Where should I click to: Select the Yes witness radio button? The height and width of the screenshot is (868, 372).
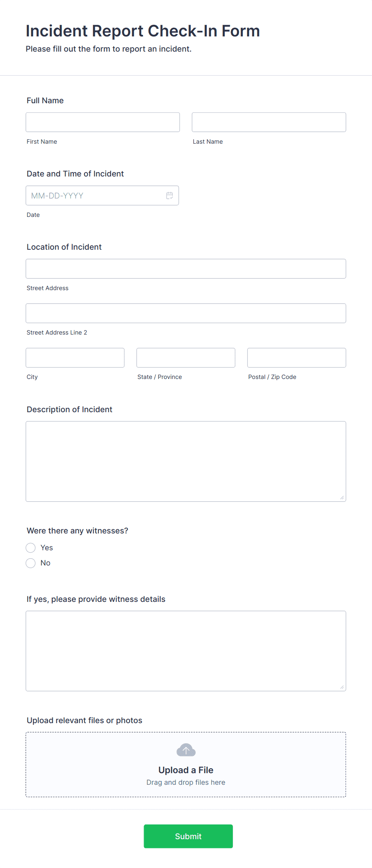(x=30, y=547)
